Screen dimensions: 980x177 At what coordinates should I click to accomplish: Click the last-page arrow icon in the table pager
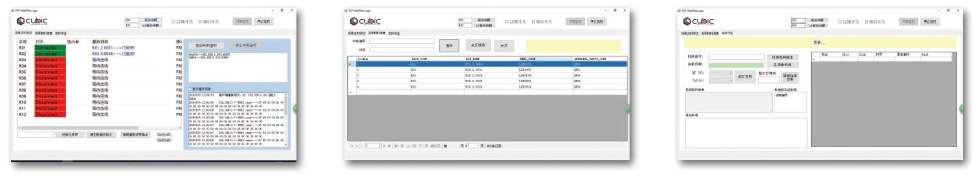coord(389,146)
